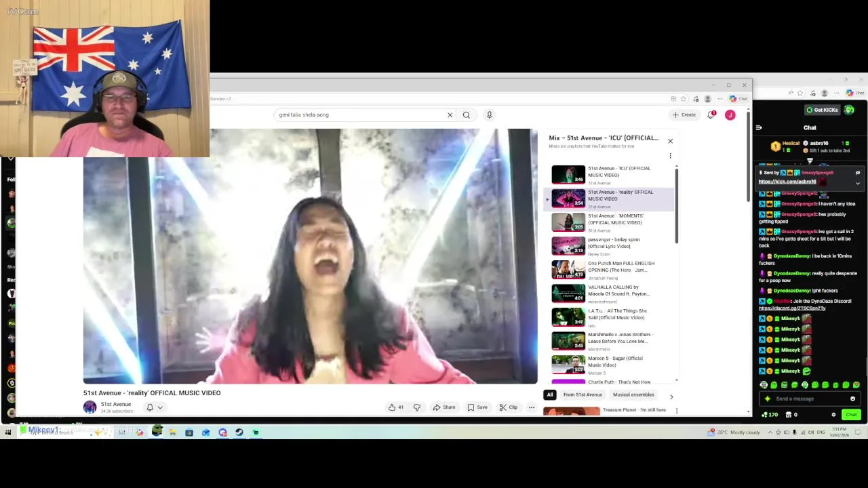Open Windows Start menu
868x488 pixels.
[8, 432]
